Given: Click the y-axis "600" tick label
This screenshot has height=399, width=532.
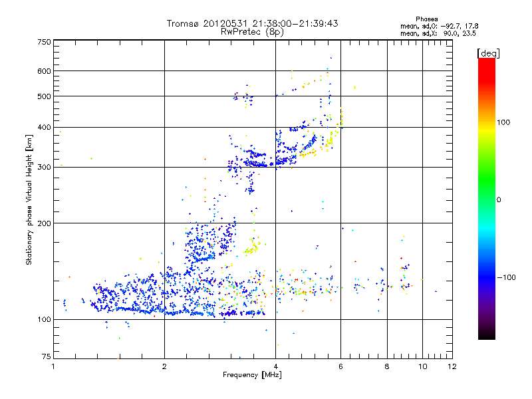Looking at the screenshot, I should point(44,71).
